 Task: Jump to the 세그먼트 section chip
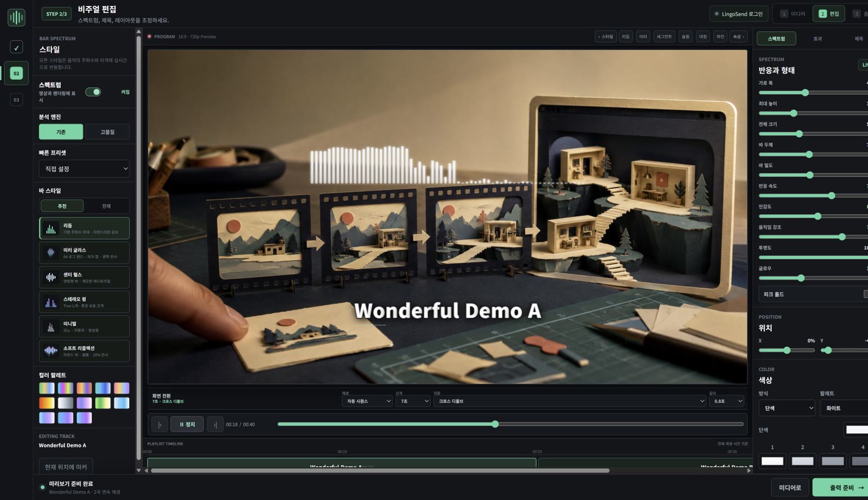[x=664, y=37]
